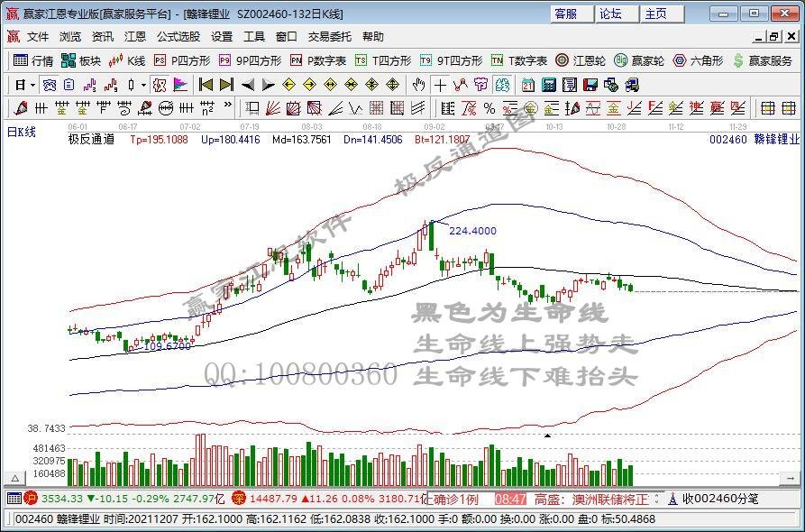Click the 主页 homepage button
This screenshot has height=532, width=805.
point(663,14)
